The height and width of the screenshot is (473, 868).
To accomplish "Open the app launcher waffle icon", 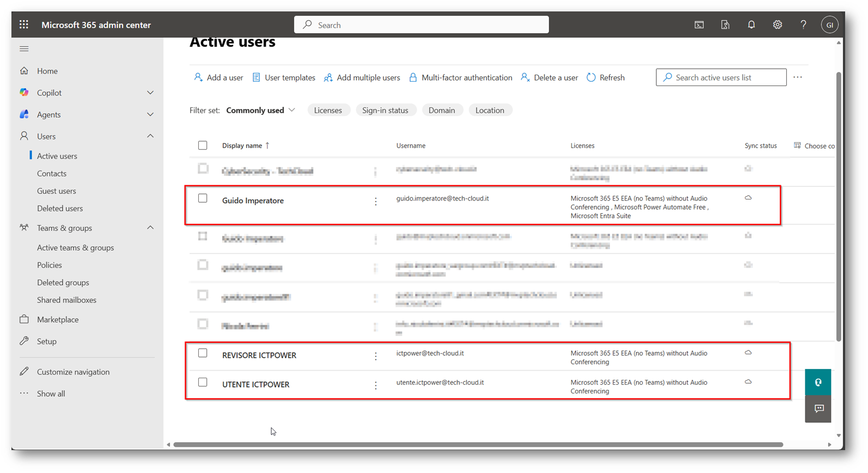I will click(24, 25).
